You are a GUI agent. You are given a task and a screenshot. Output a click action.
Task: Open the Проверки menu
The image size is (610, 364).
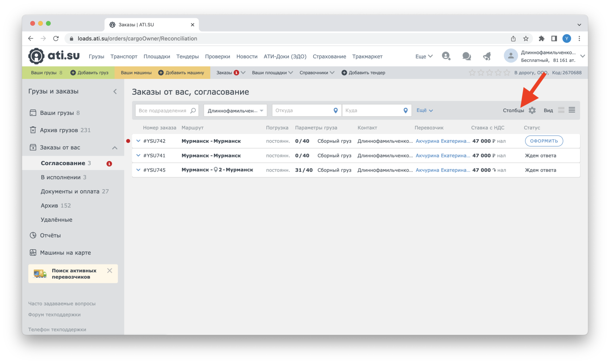217,57
